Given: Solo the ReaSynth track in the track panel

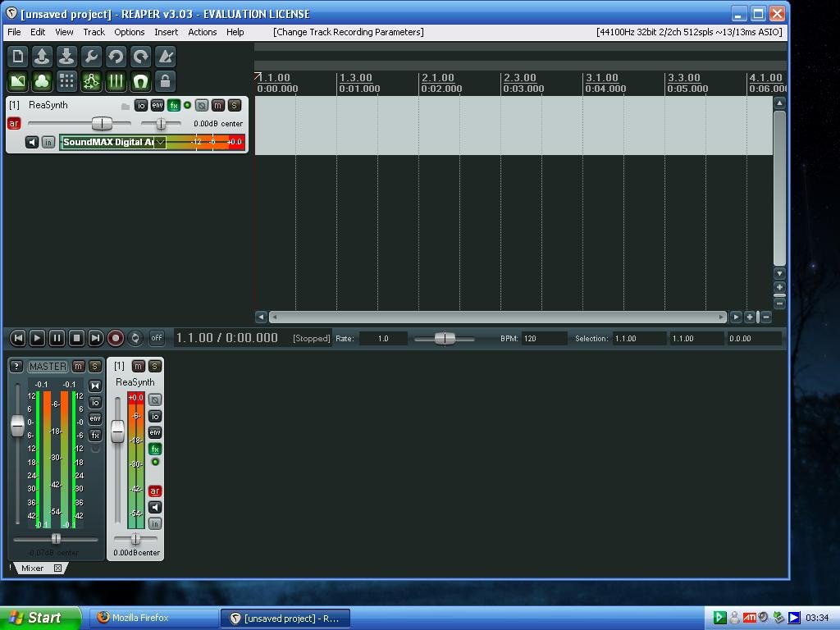Looking at the screenshot, I should coord(234,106).
